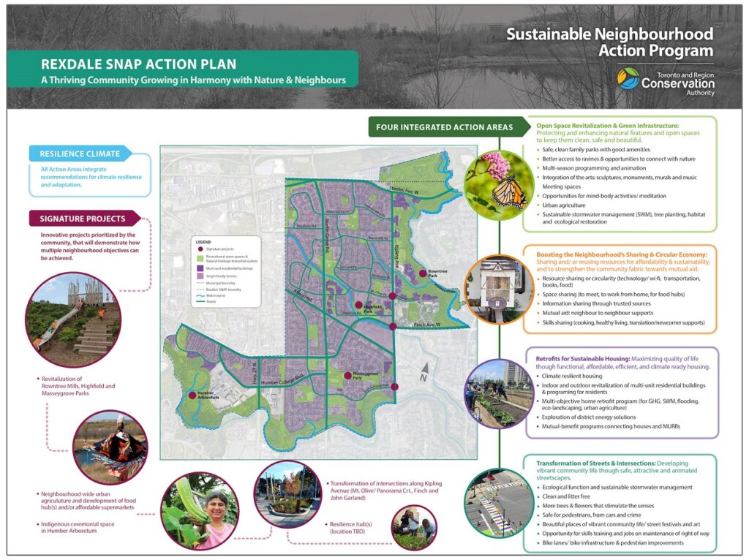Click the marker at Kipling and Finch intersection

coord(392,325)
